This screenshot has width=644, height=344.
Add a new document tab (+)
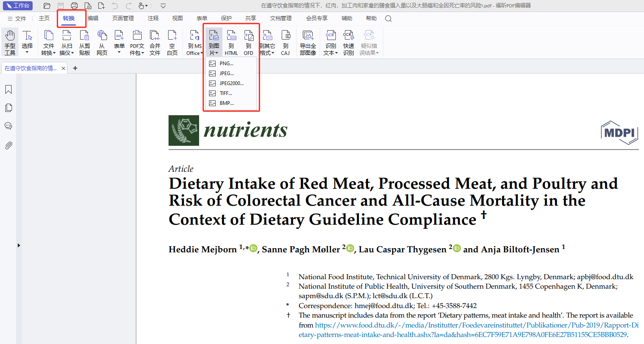click(x=75, y=68)
